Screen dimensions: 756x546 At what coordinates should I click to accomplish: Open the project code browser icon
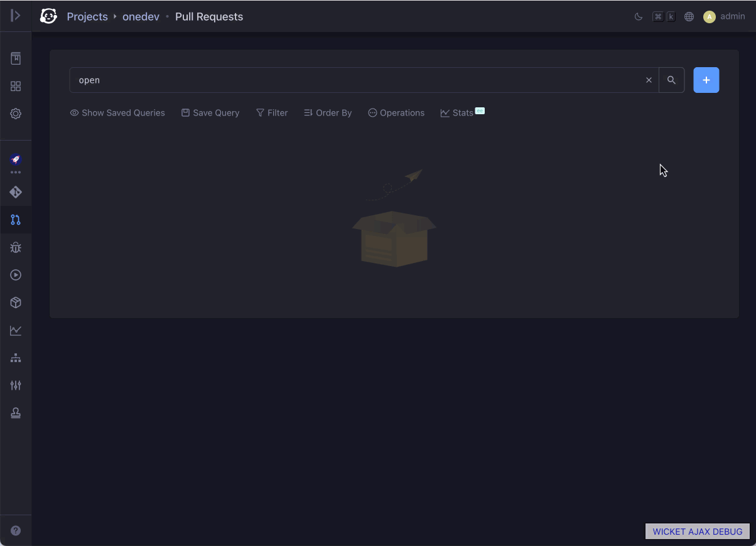click(x=16, y=193)
